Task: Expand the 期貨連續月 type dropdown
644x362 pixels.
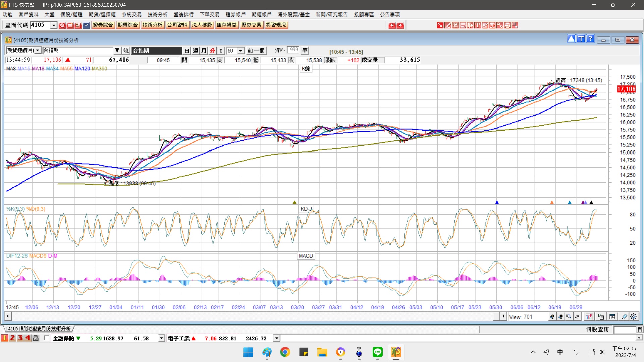Action: tap(38, 51)
